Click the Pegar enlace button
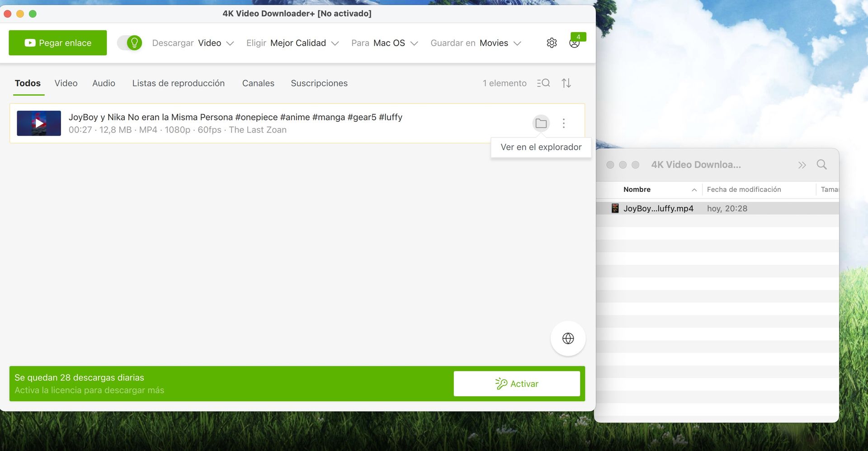Viewport: 868px width, 451px height. 58,43
